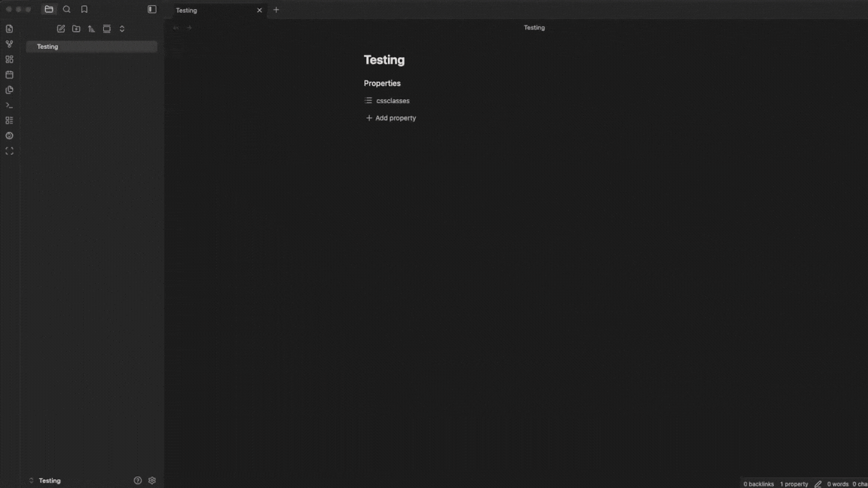868x488 pixels.
Task: Close the Testing tab
Action: coord(259,10)
